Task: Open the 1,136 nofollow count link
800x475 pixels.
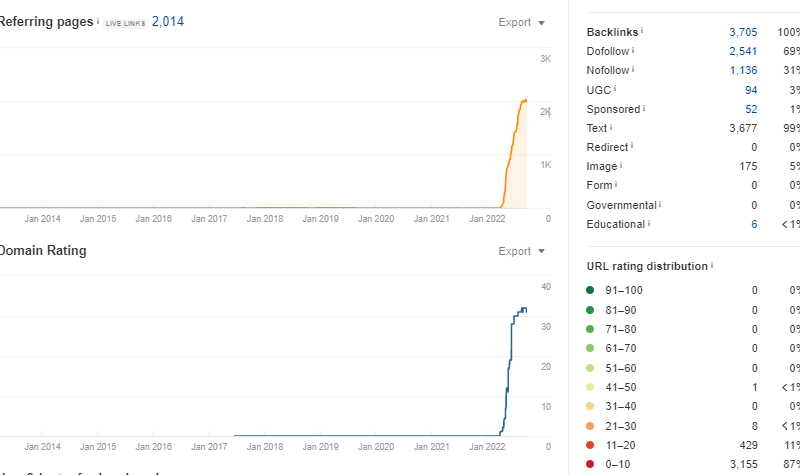Action: tap(743, 70)
